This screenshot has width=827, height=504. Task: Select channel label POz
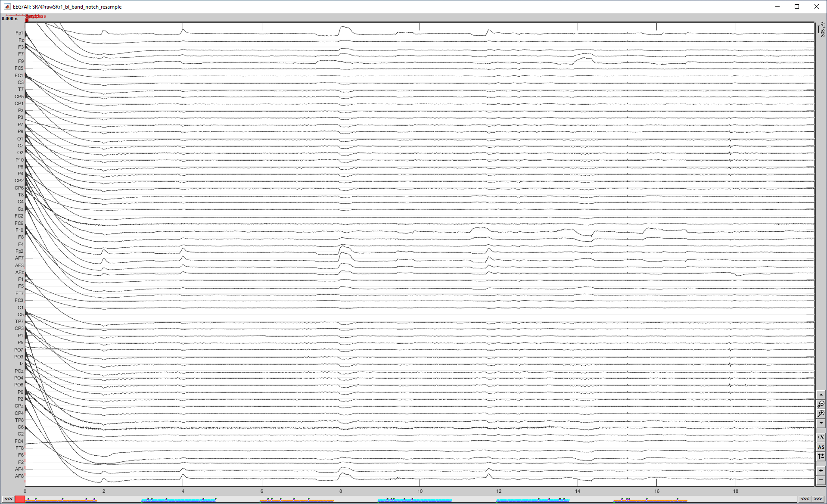19,371
